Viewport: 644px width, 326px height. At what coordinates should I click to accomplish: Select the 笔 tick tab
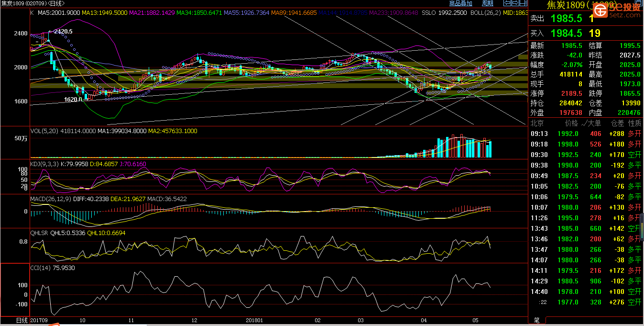pos(536,321)
